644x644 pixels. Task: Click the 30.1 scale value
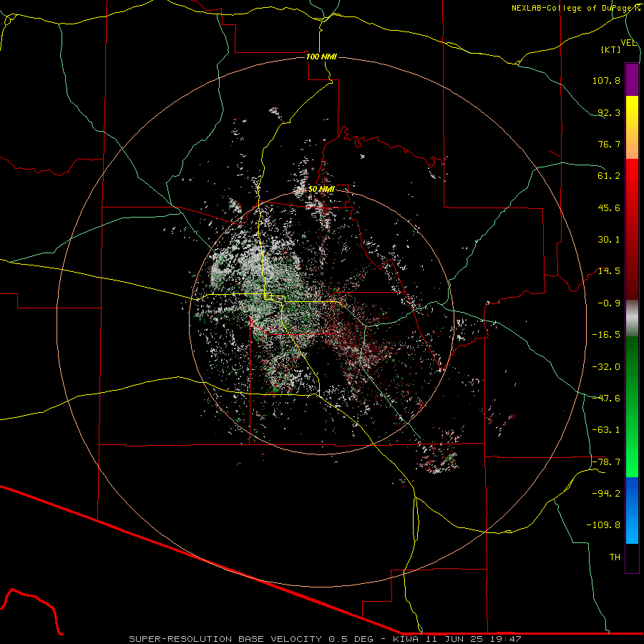[609, 240]
